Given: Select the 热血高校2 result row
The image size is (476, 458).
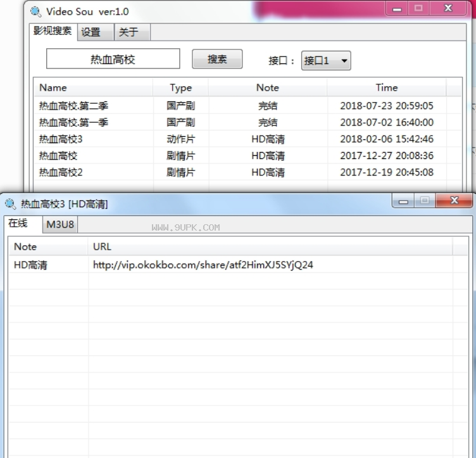Looking at the screenshot, I should [247, 172].
